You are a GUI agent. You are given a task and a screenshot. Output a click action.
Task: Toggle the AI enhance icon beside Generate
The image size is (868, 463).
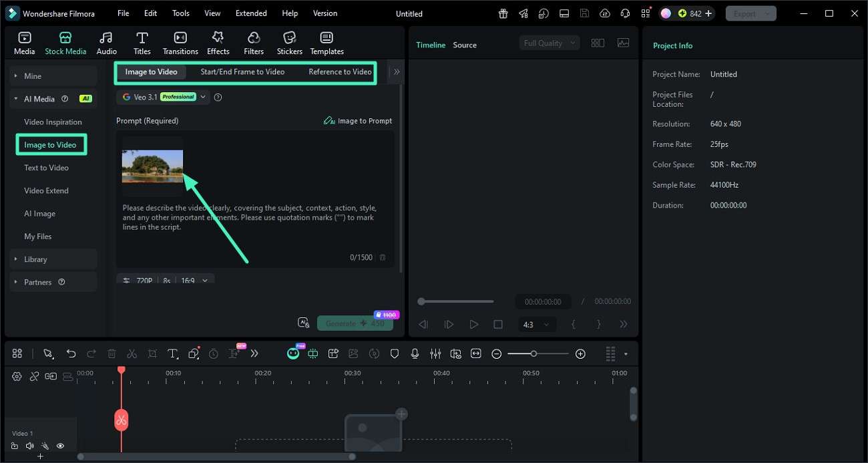pos(303,323)
